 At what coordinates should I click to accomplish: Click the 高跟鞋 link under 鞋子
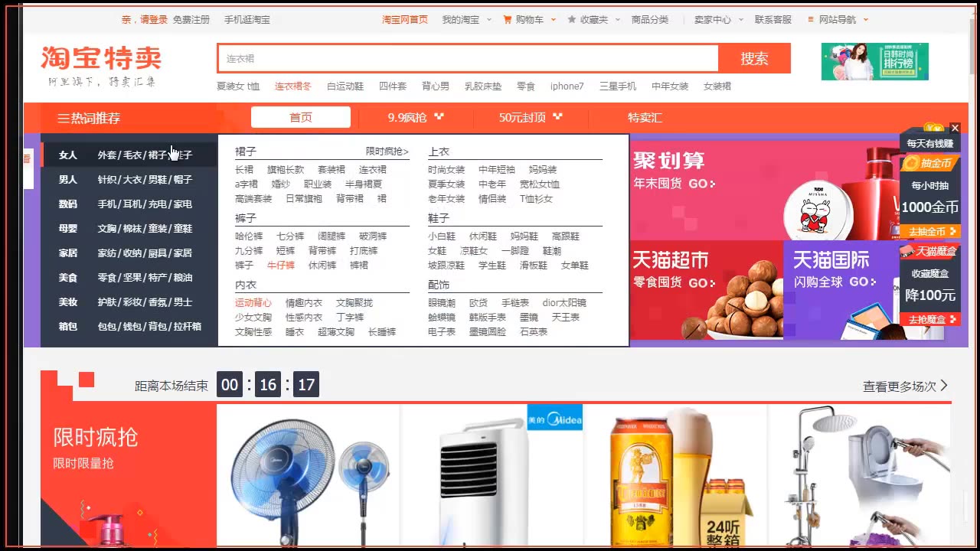pyautogui.click(x=566, y=236)
